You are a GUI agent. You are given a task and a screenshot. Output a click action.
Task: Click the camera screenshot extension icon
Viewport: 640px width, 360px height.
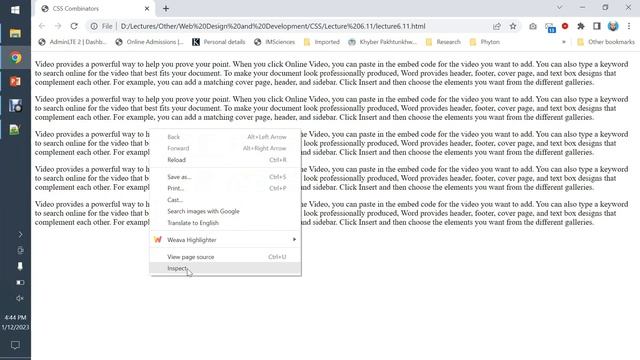tap(533, 26)
